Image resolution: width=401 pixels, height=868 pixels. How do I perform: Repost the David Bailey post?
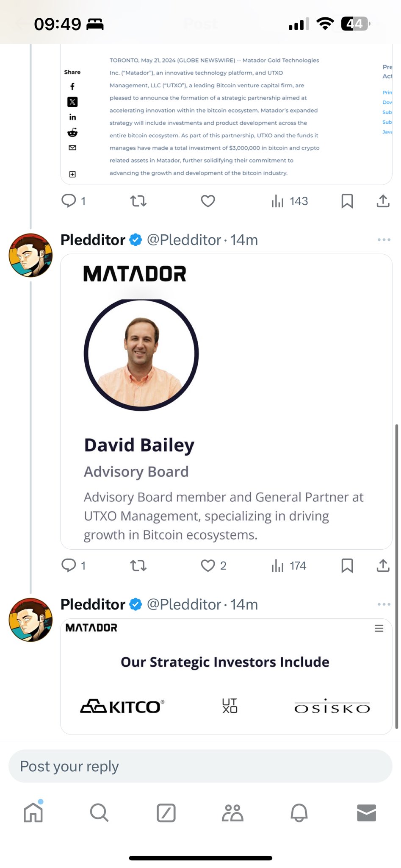pyautogui.click(x=138, y=565)
